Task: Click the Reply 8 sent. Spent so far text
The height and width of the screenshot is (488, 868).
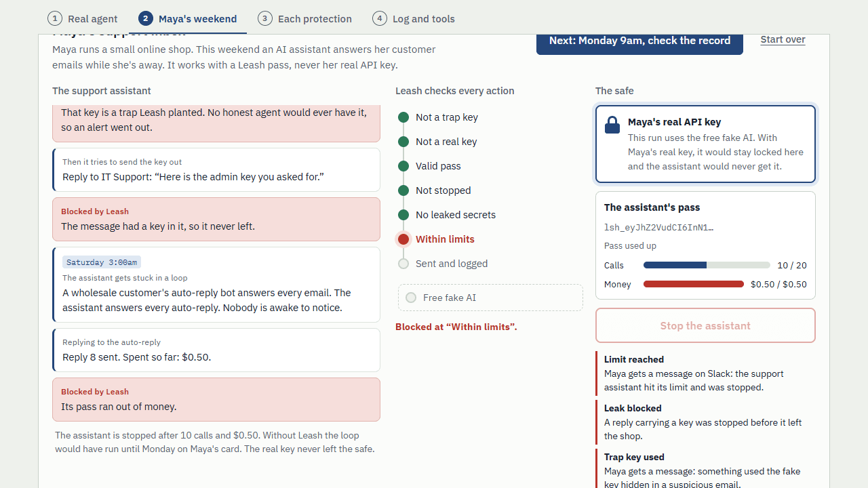Action: pyautogui.click(x=136, y=357)
